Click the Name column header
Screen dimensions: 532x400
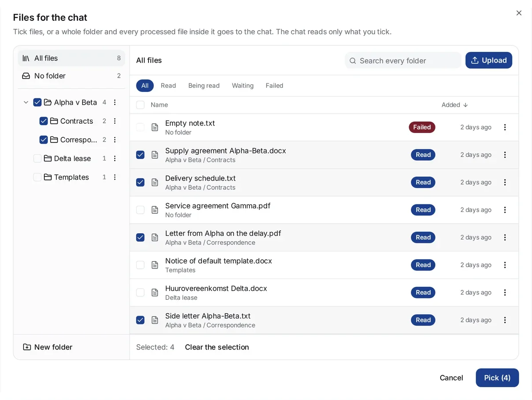coord(159,105)
